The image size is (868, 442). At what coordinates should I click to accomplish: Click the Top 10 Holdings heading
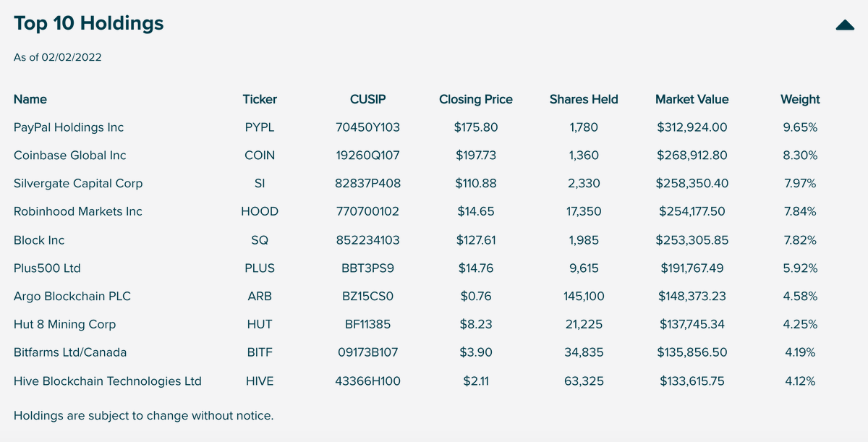tap(88, 23)
